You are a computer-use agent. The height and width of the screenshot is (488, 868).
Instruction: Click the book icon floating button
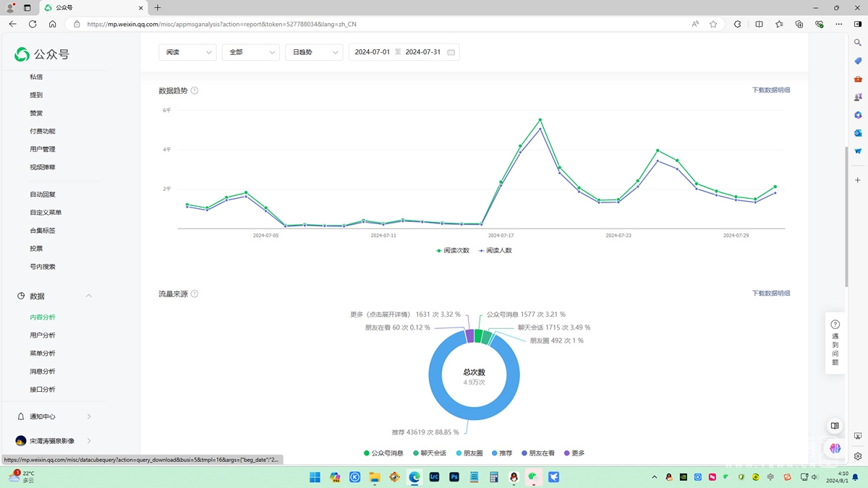(835, 427)
